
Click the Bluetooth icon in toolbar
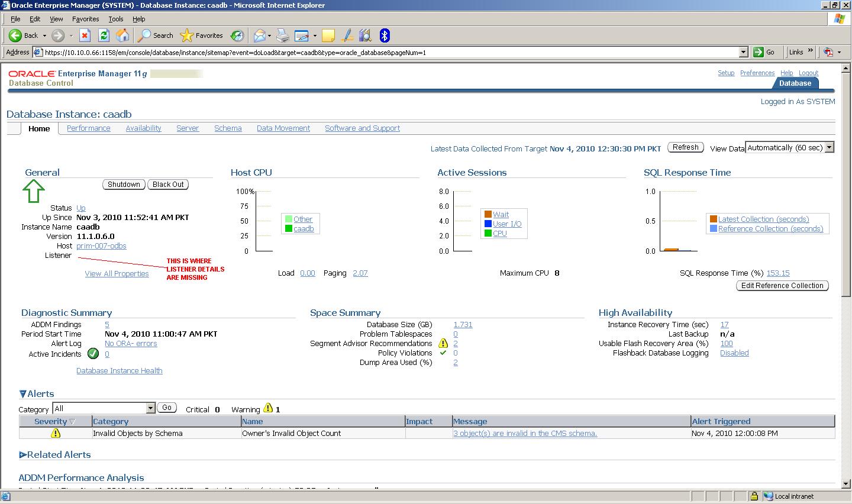coord(385,35)
